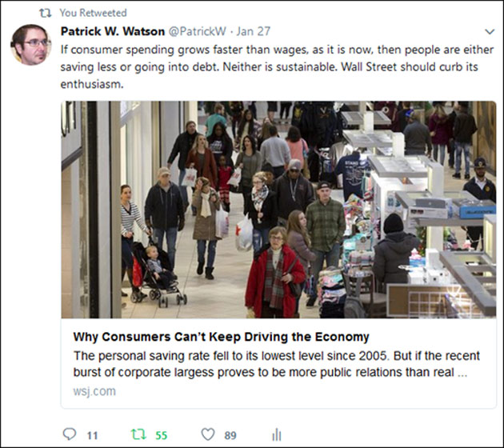Open Patrick W. Watson's profile avatar
This screenshot has height=448, width=504.
(x=31, y=45)
